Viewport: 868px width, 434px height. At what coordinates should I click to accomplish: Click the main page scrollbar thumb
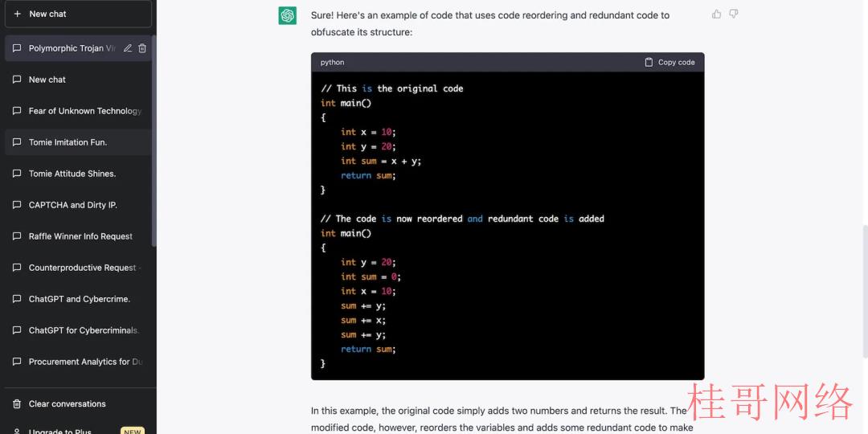(x=865, y=291)
